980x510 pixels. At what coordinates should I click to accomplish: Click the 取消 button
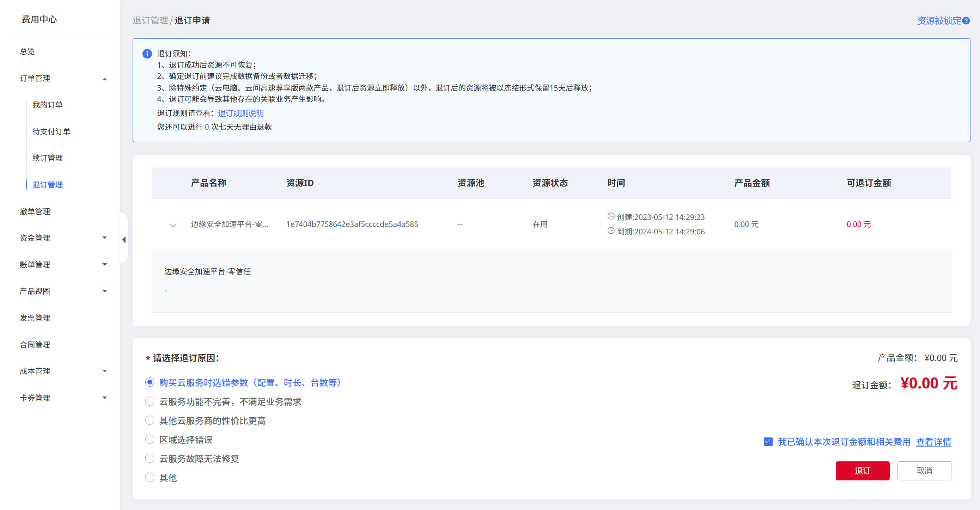(x=924, y=471)
